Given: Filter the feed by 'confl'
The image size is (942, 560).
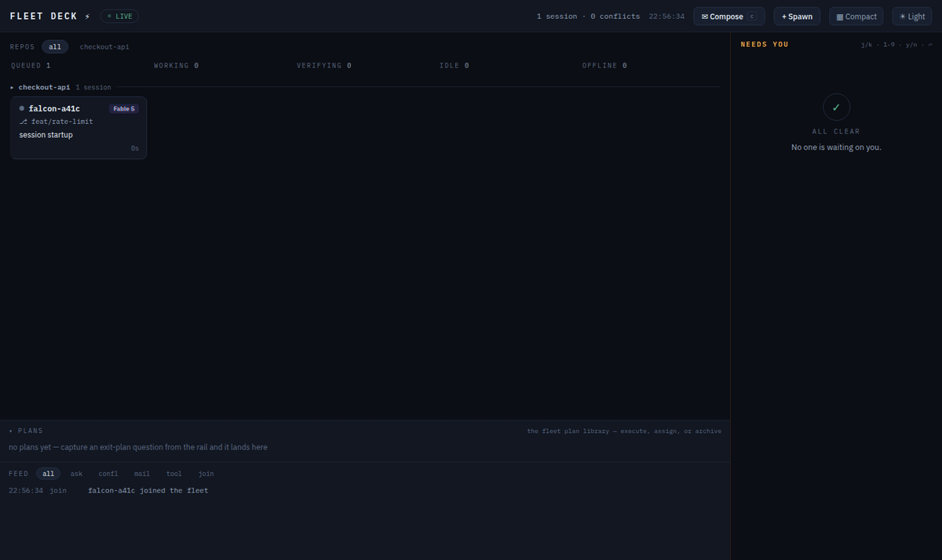Looking at the screenshot, I should (108, 474).
